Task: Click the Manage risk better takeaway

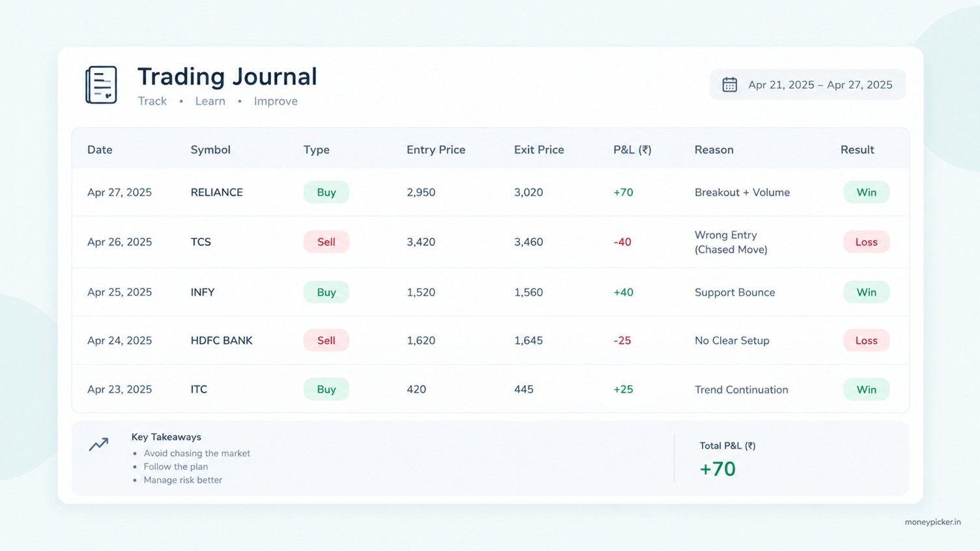Action: click(x=183, y=480)
